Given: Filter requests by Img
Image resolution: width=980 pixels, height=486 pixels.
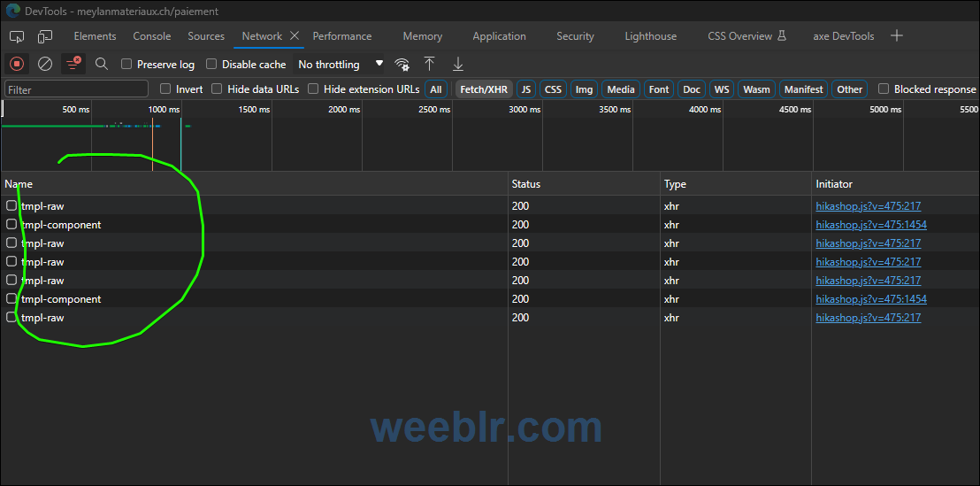Looking at the screenshot, I should pos(584,89).
